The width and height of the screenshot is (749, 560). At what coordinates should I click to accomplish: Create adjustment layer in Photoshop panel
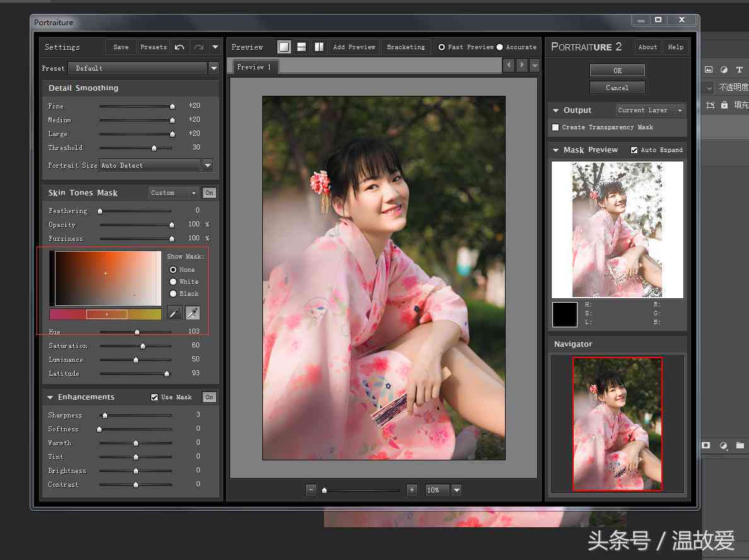point(724,445)
